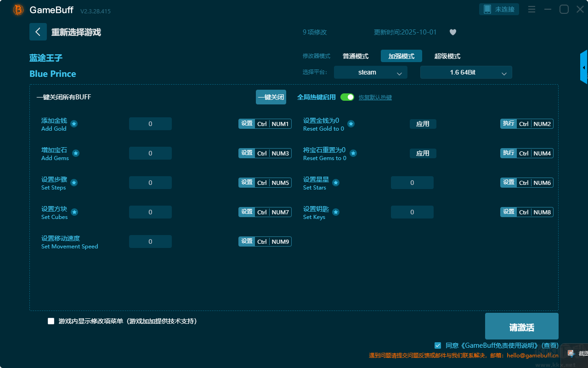Click 应用 for Reset Gold to 0
Screen dimensions: 588x368
[423, 124]
